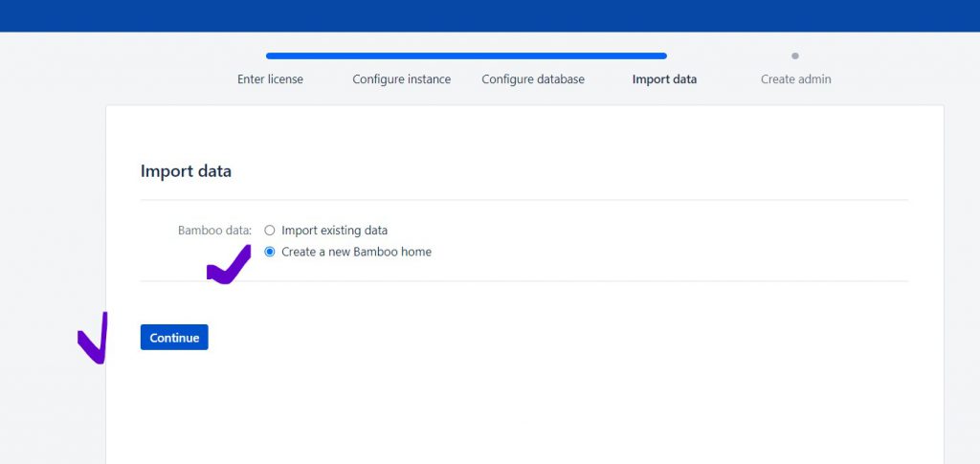Viewport: 980px width, 464px height.
Task: Click the bold "Import data" step label
Action: point(664,79)
